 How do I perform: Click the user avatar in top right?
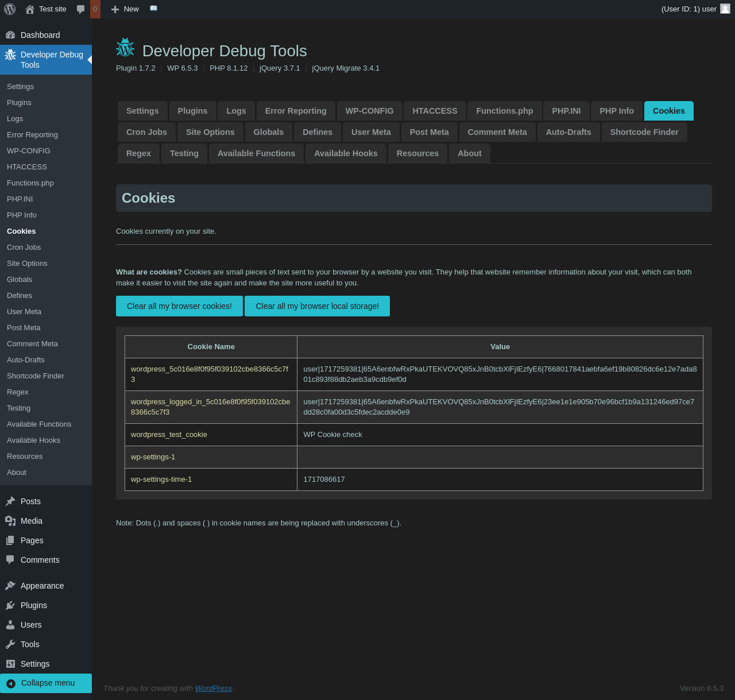(x=725, y=9)
